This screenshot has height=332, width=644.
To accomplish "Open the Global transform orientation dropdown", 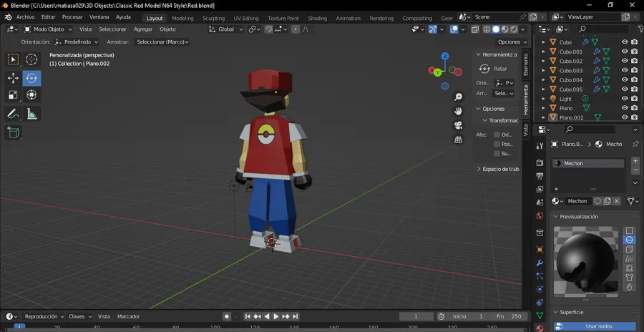I will (226, 29).
